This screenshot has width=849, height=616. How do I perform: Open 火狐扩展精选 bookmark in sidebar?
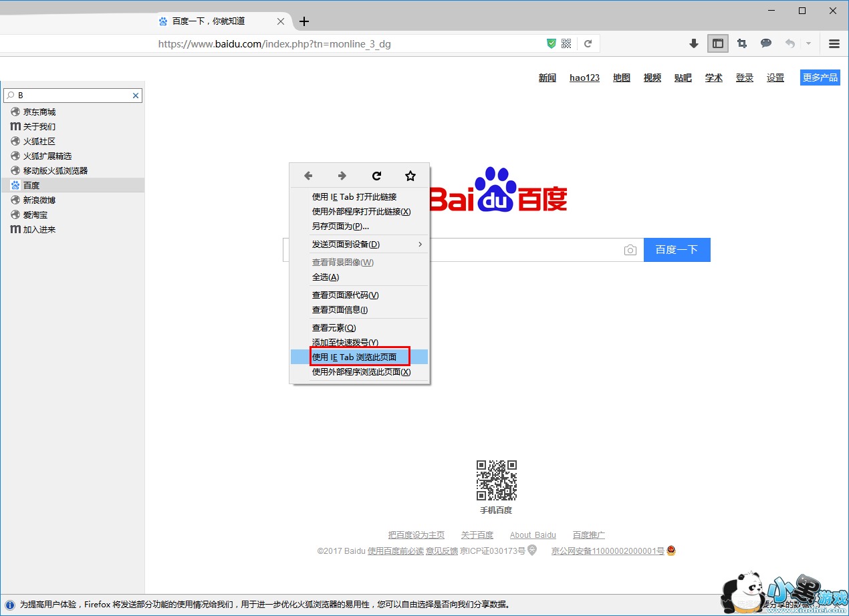coord(47,156)
